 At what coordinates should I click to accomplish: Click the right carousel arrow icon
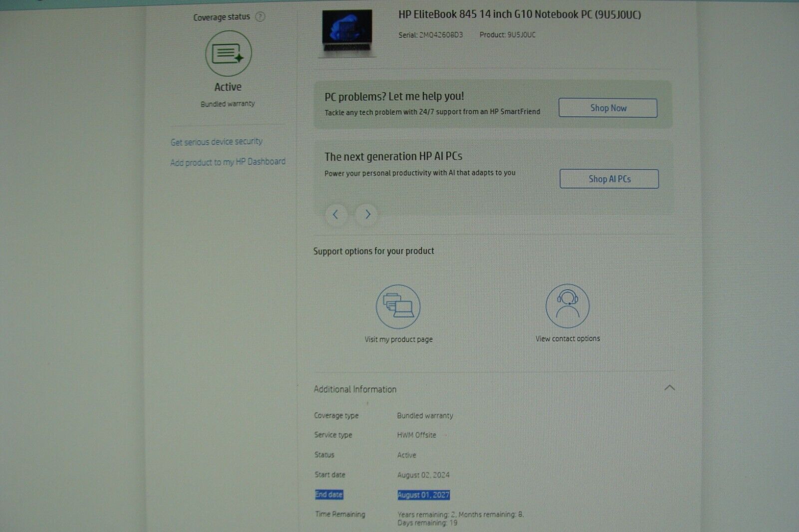tap(367, 215)
